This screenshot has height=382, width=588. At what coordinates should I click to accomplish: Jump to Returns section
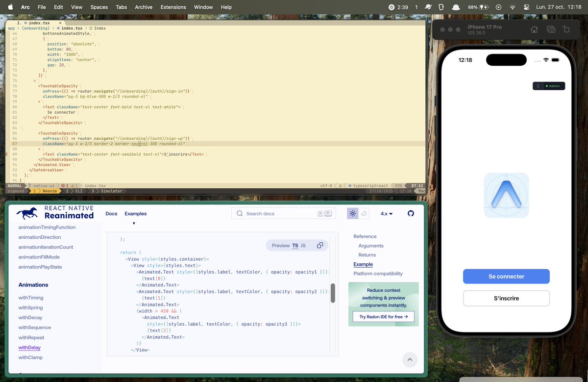click(x=367, y=255)
